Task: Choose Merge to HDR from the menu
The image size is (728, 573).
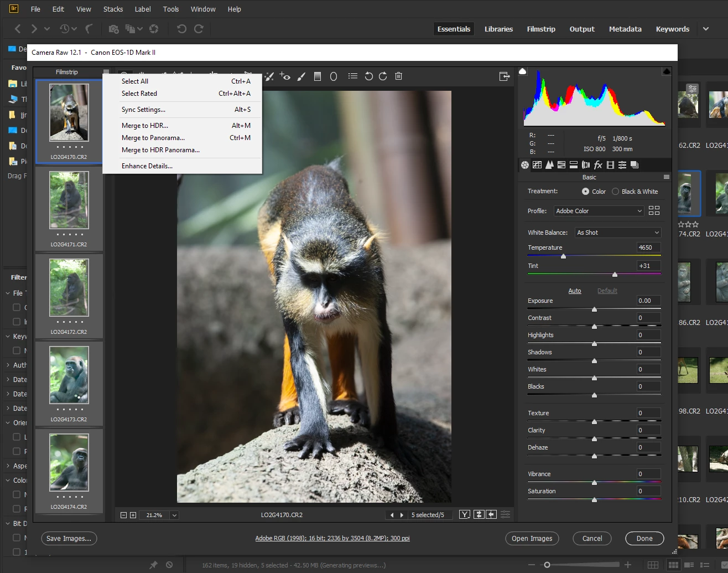Action: point(145,126)
